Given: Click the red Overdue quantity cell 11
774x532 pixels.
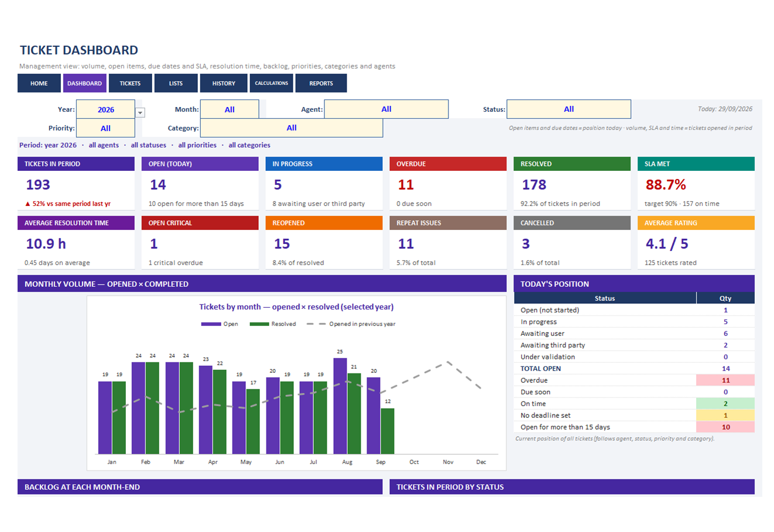Looking at the screenshot, I should [x=725, y=380].
